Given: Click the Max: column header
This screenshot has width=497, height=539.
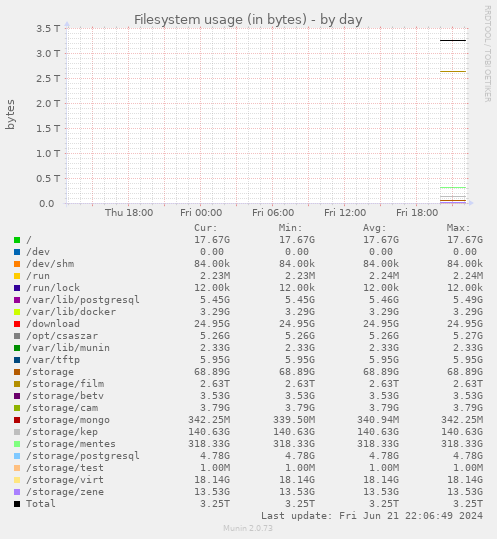Looking at the screenshot, I should (459, 228).
